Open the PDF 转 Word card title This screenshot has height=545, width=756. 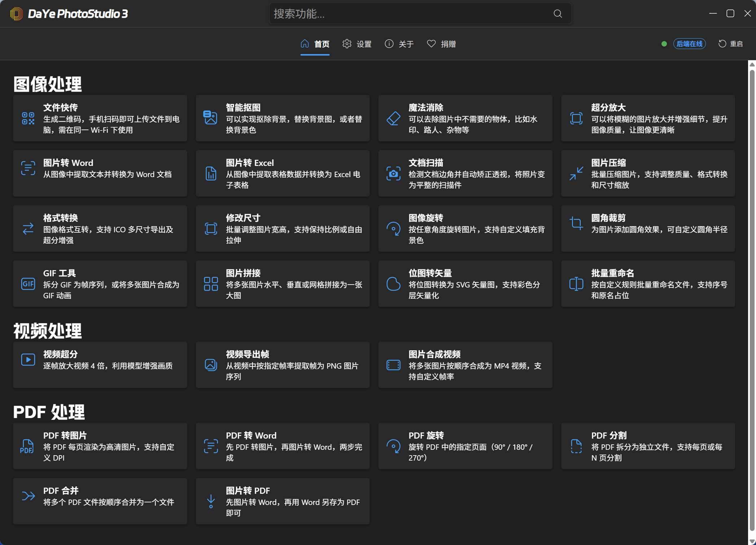[251, 435]
